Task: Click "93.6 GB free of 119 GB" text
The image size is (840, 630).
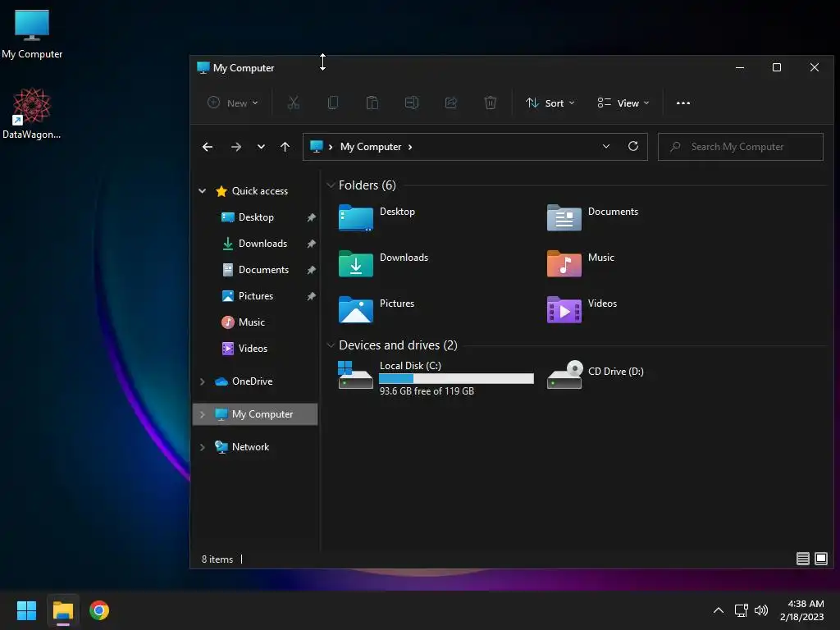Action: pyautogui.click(x=427, y=391)
